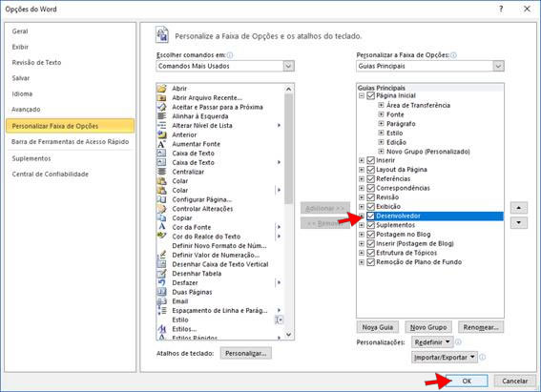Image resolution: width=541 pixels, height=392 pixels.
Task: Click the Duas Páginas icon
Action: (x=161, y=292)
